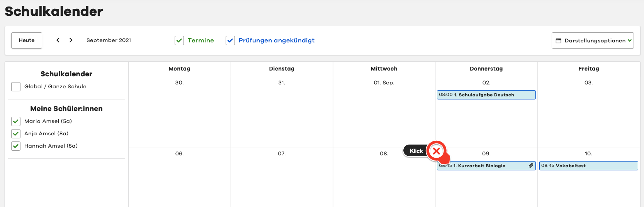644x207 pixels.
Task: Click the red X Klick marker
Action: tap(437, 151)
